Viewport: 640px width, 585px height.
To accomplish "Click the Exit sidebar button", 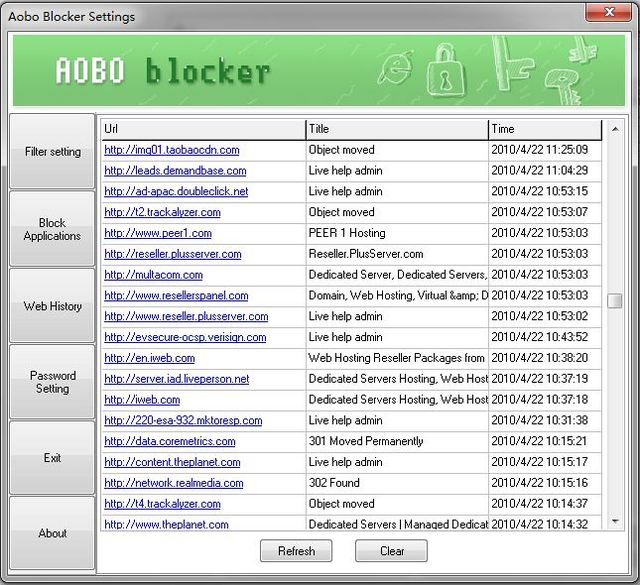I will click(52, 458).
